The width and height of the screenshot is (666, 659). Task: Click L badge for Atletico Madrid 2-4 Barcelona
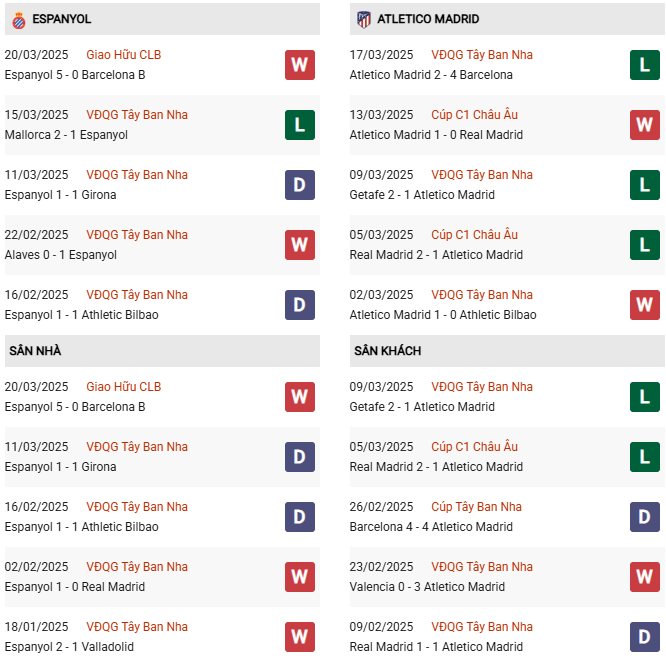[x=645, y=65]
